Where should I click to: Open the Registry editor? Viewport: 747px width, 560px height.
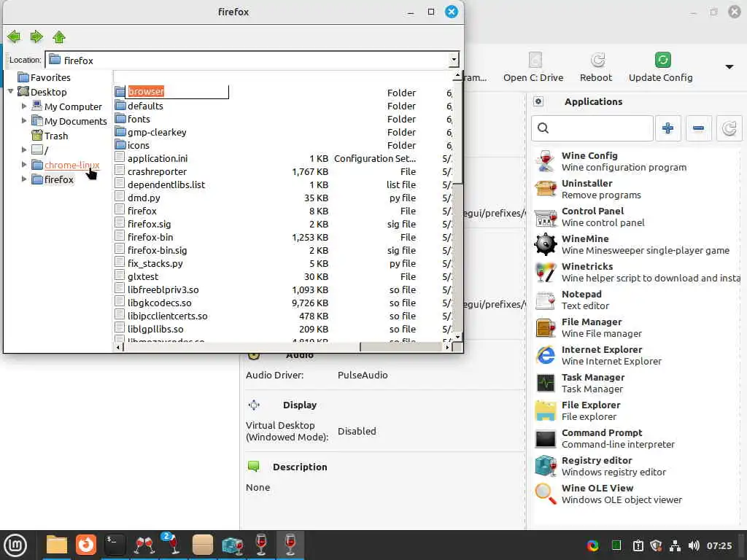[x=636, y=466]
